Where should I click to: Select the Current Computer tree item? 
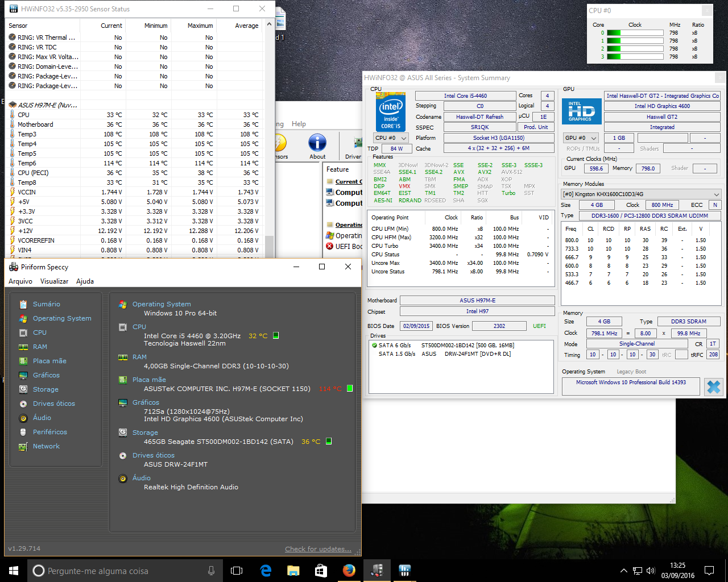tap(344, 182)
